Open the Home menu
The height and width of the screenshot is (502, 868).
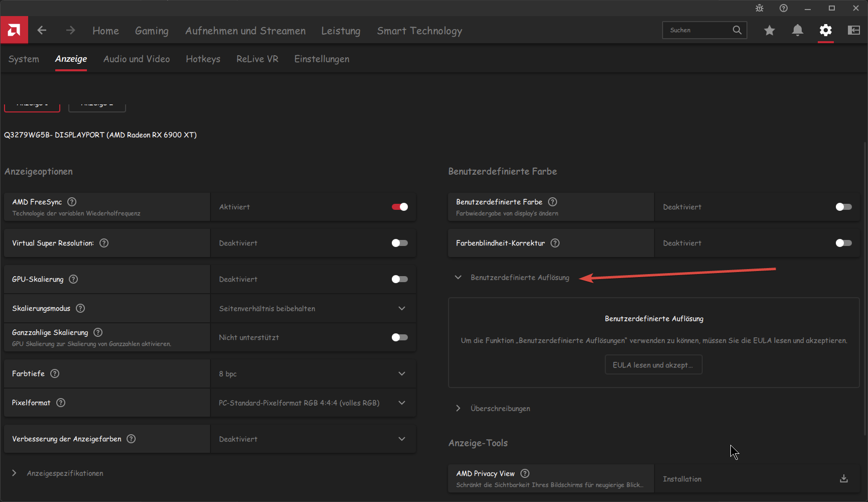click(105, 31)
